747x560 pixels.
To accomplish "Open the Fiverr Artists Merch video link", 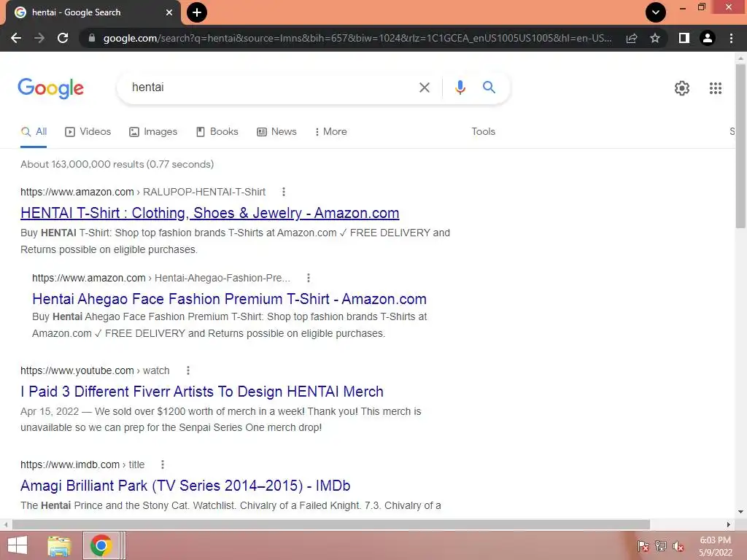I will pos(202,392).
